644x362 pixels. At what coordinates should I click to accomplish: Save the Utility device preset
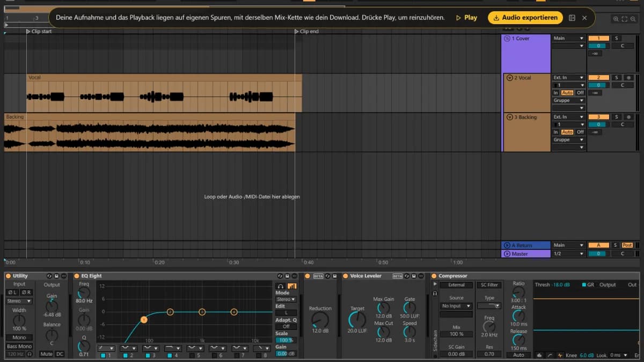pyautogui.click(x=56, y=276)
